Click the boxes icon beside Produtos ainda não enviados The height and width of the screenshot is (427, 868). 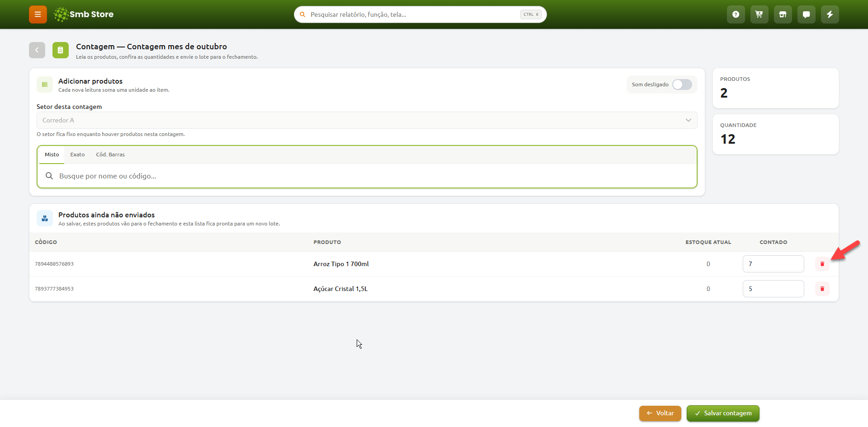point(45,218)
